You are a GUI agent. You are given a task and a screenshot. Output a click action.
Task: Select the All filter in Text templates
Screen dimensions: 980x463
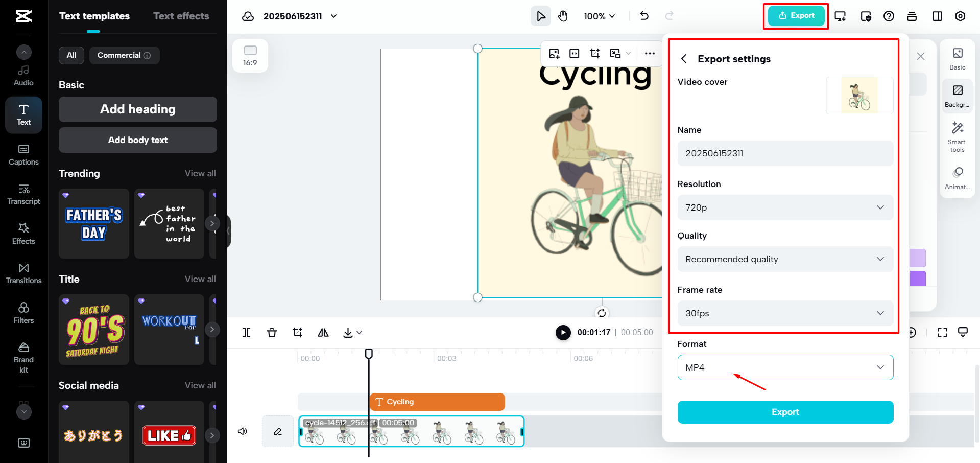pos(71,55)
